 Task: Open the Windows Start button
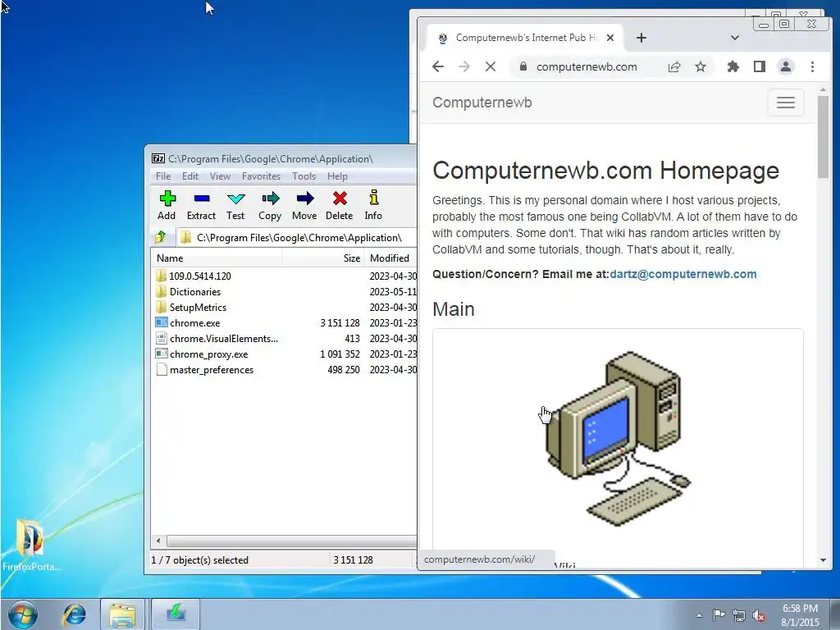(22, 614)
